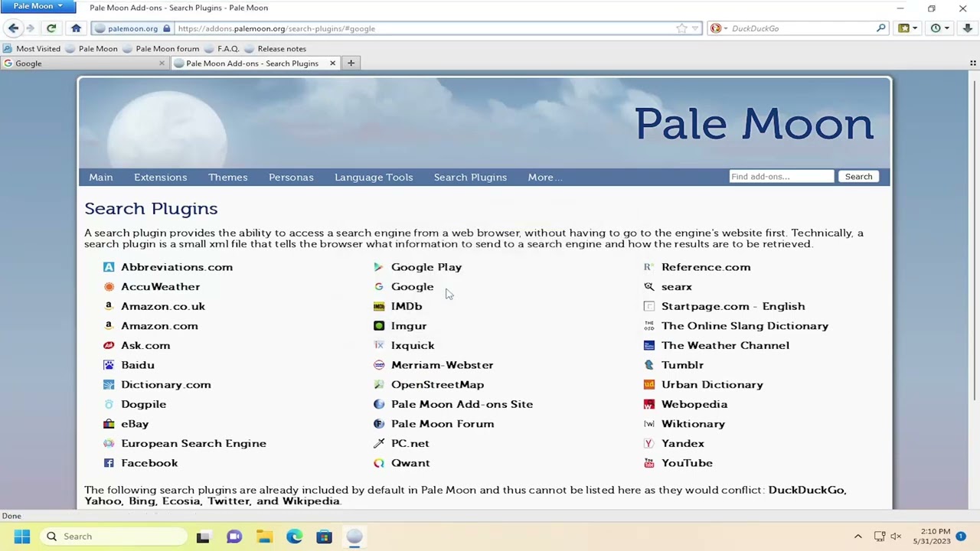Click the YouTube plugin icon
Viewport: 980px width, 551px height.
(649, 463)
